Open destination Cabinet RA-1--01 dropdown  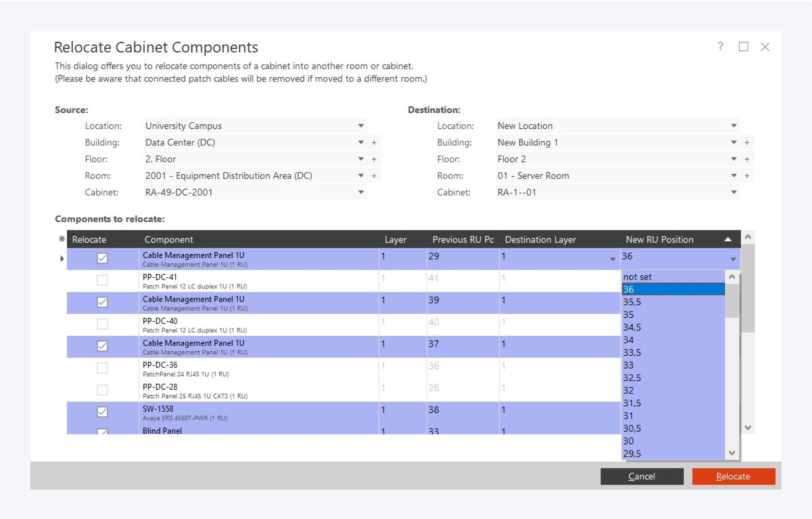point(733,192)
